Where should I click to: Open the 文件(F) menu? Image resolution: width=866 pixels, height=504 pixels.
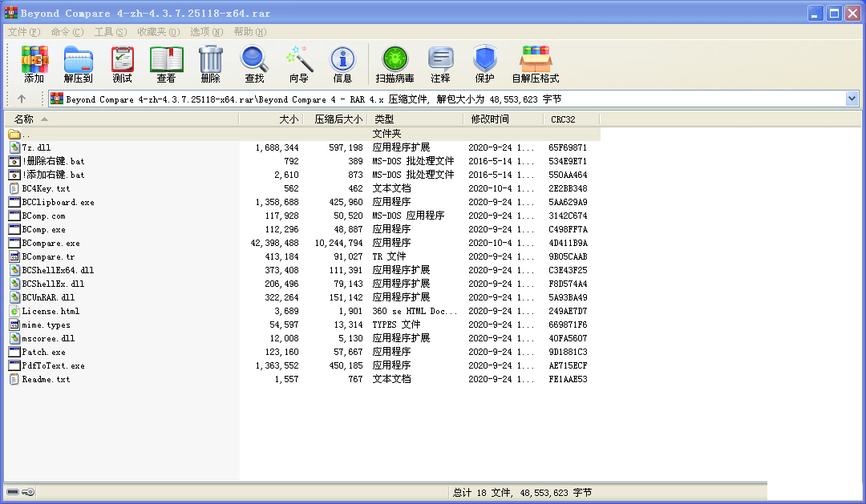coord(24,32)
